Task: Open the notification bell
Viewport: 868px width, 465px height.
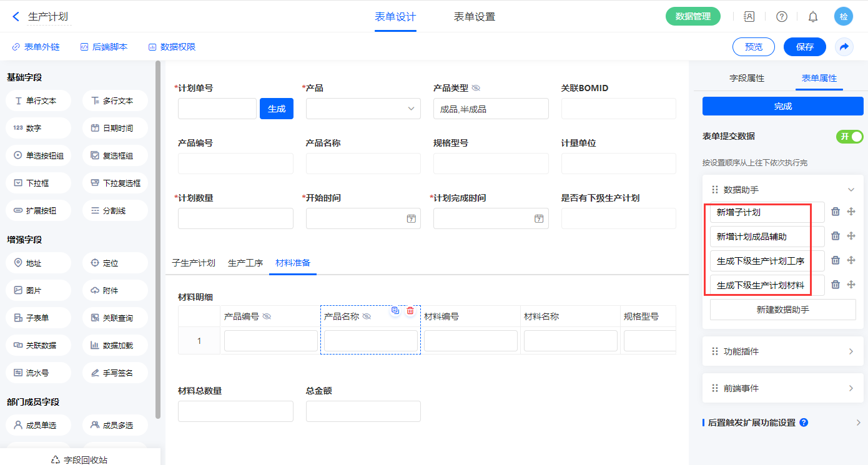Action: pos(812,17)
